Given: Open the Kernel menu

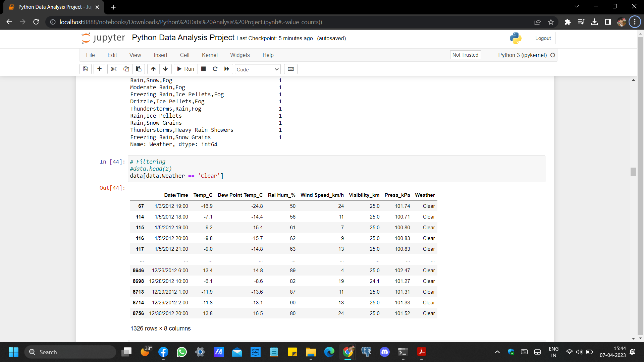Looking at the screenshot, I should click(x=210, y=55).
